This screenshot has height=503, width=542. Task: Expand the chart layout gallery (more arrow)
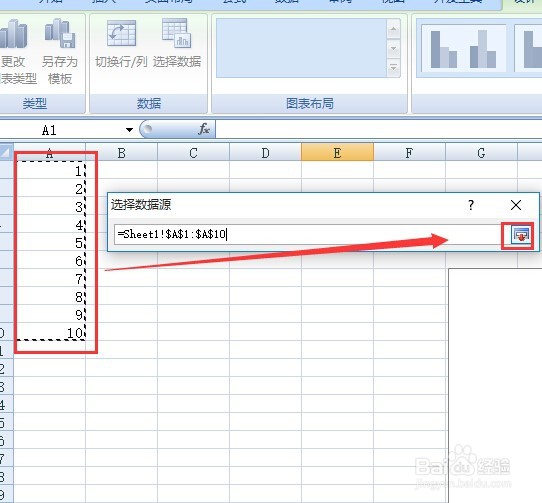[x=393, y=67]
